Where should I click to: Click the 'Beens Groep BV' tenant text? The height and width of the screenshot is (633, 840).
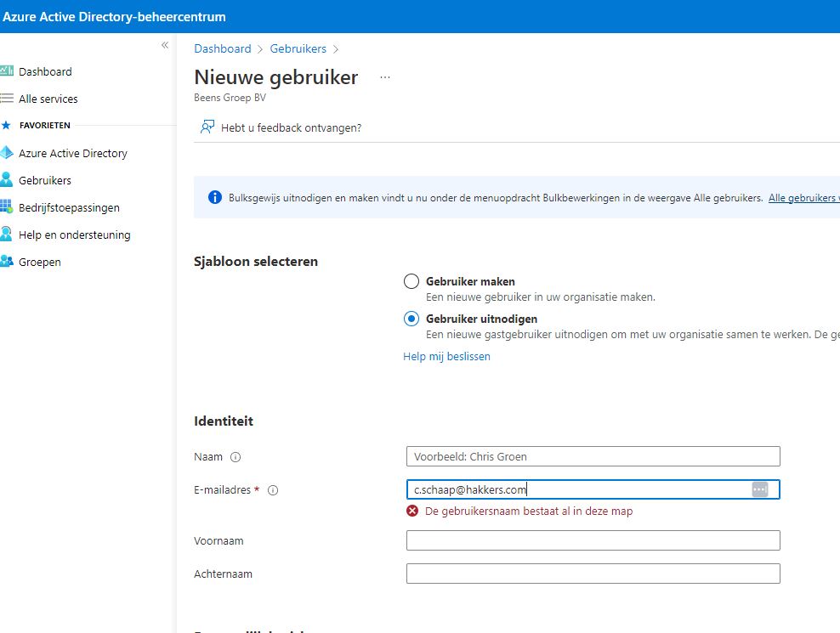230,98
